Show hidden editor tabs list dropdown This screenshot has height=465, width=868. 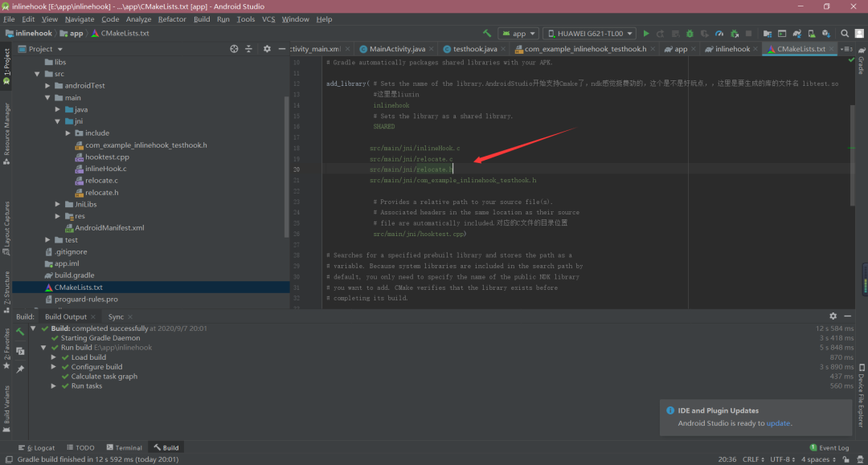pos(847,49)
